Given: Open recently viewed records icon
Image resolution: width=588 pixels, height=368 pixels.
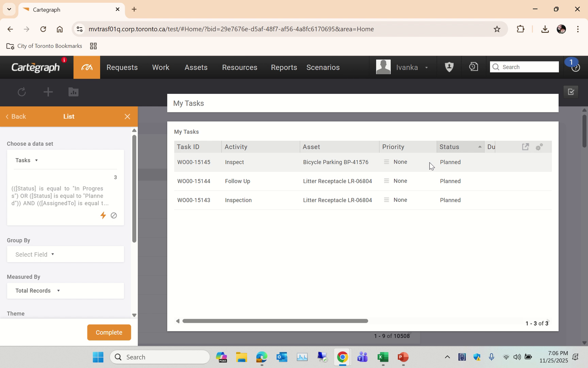Looking at the screenshot, I should (x=473, y=67).
